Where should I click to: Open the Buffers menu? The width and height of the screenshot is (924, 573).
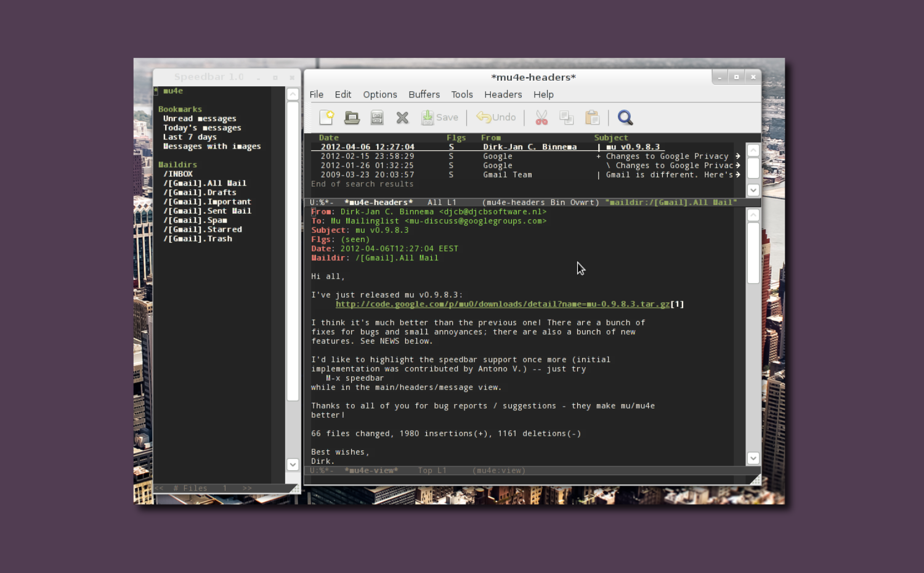[424, 94]
